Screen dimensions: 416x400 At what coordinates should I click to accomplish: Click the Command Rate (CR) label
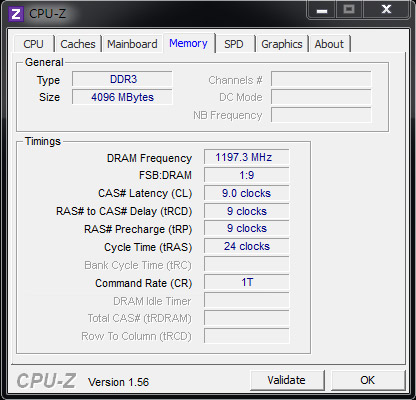(144, 283)
